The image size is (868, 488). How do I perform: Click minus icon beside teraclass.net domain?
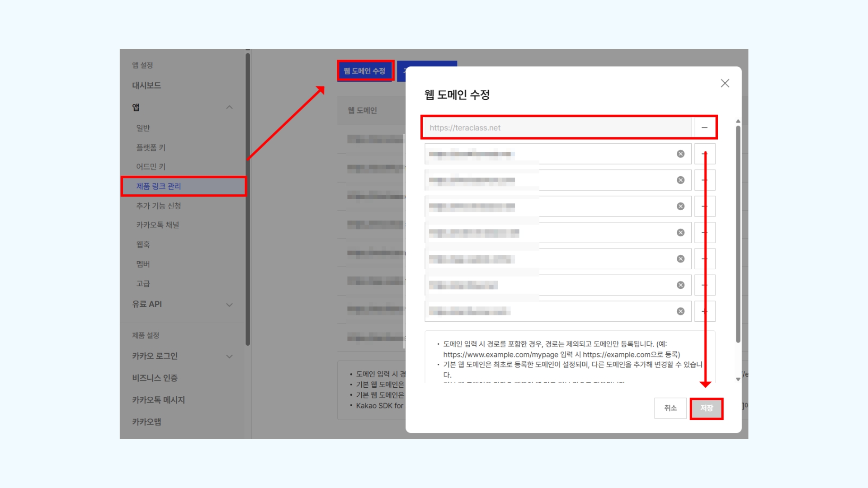coord(704,127)
